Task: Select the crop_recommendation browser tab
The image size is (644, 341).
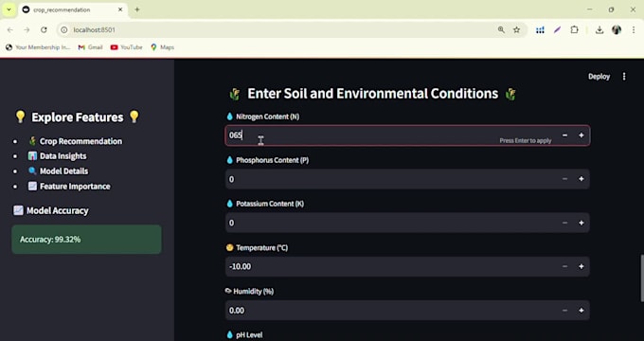Action: 73,9
